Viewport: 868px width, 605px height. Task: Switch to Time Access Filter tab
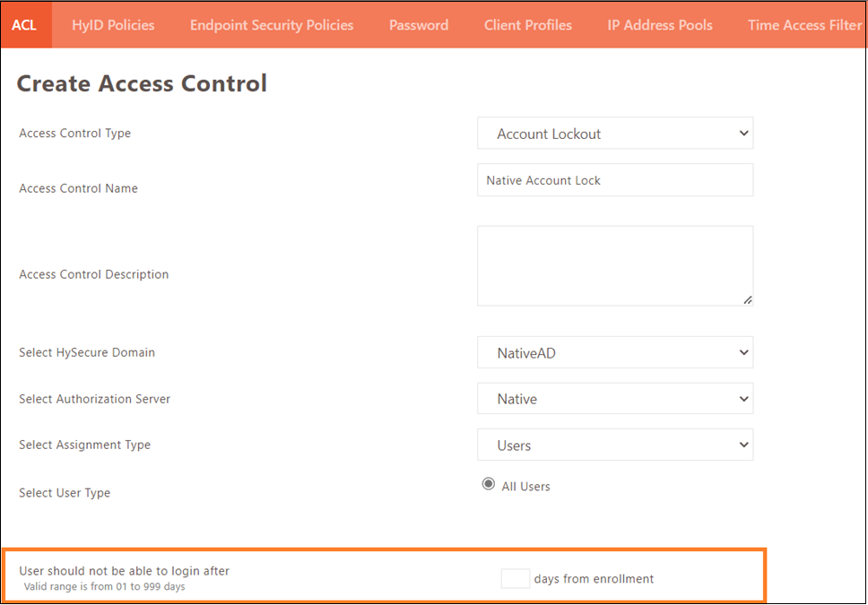tap(805, 25)
